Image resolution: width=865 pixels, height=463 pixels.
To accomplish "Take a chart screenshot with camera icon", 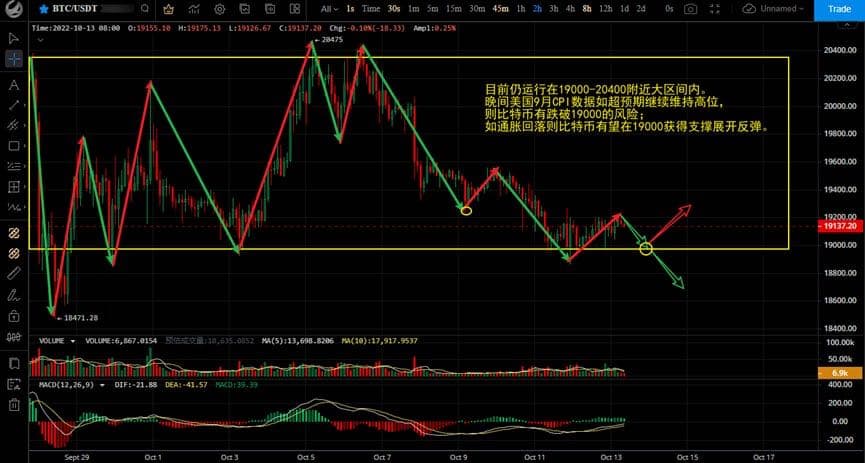I will (691, 9).
